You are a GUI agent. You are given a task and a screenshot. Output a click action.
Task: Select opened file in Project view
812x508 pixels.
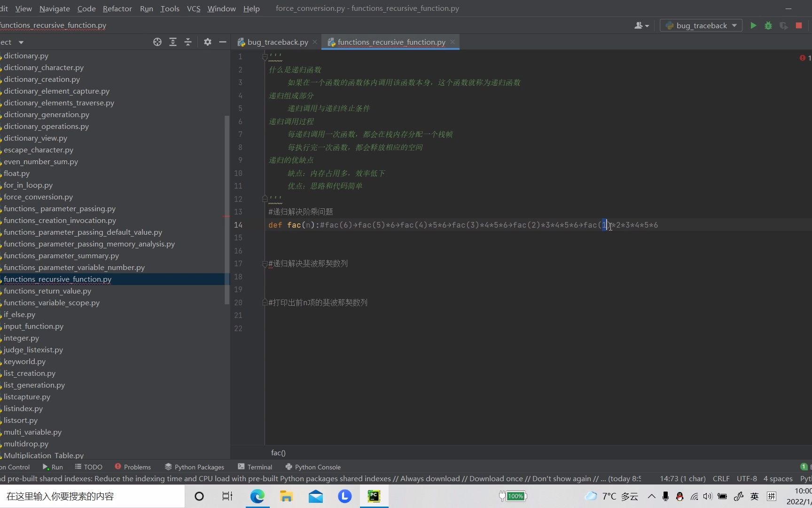tap(157, 42)
